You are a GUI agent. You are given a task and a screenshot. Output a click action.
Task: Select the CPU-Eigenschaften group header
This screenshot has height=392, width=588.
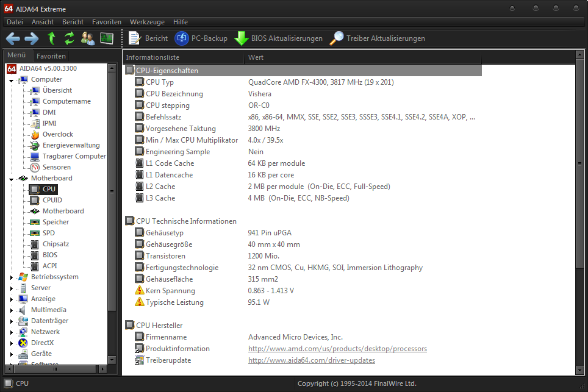pyautogui.click(x=303, y=71)
